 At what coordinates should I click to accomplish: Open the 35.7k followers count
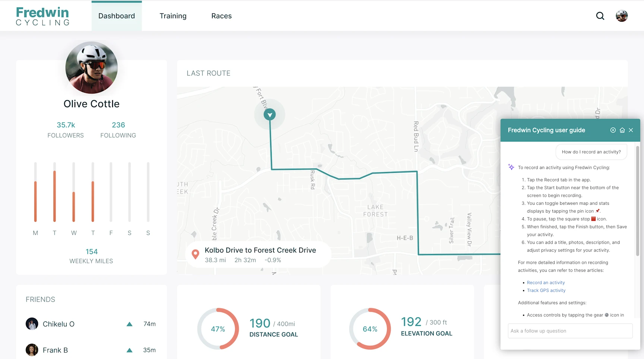66,125
